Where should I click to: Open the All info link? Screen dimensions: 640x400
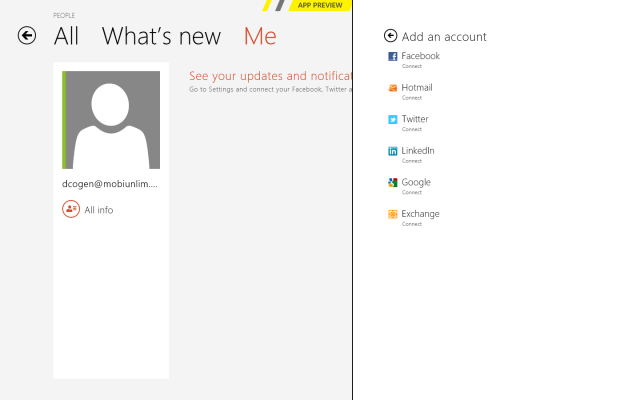(99, 210)
